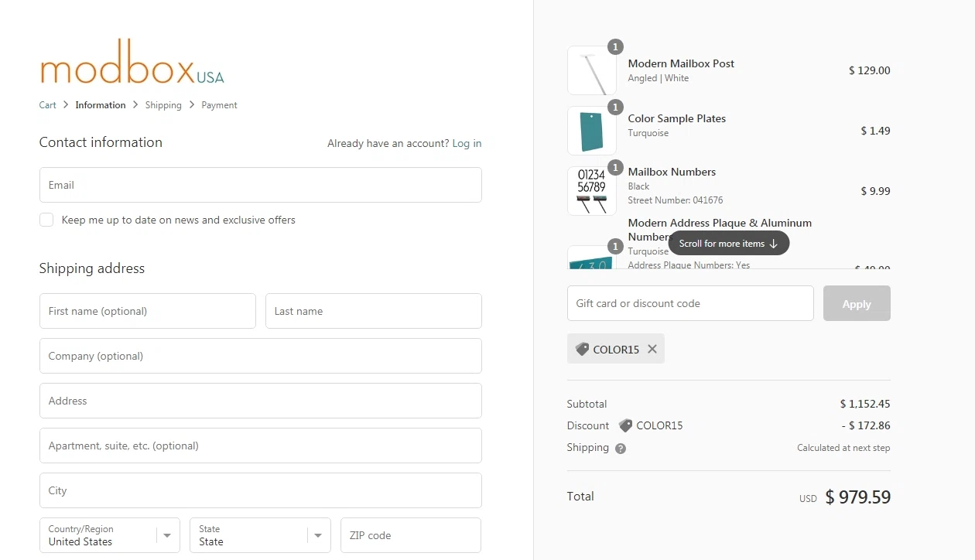
Task: Focus the Apartment, suite, etc. field
Action: [261, 446]
